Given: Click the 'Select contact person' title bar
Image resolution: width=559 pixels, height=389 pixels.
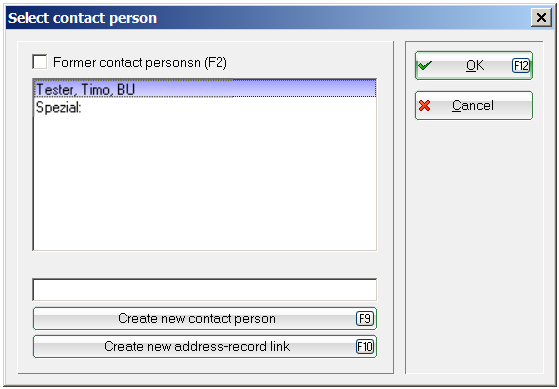Looking at the screenshot, I should (267, 17).
